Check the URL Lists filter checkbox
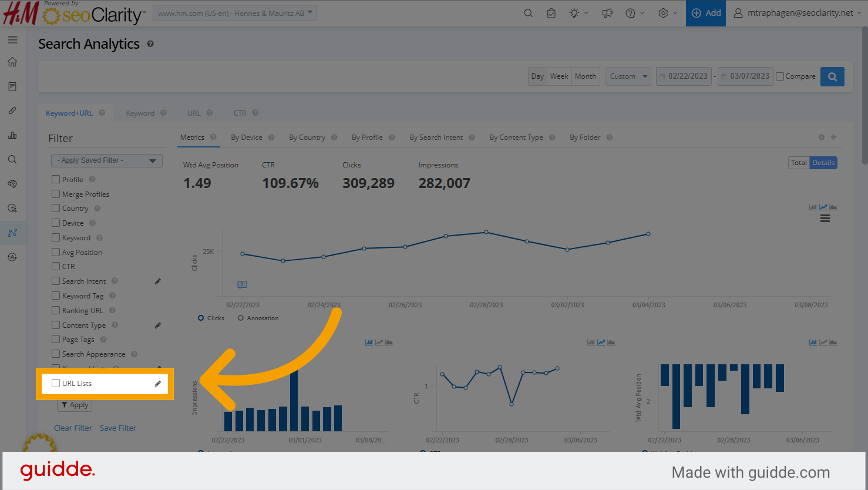The image size is (868, 490). coord(56,383)
